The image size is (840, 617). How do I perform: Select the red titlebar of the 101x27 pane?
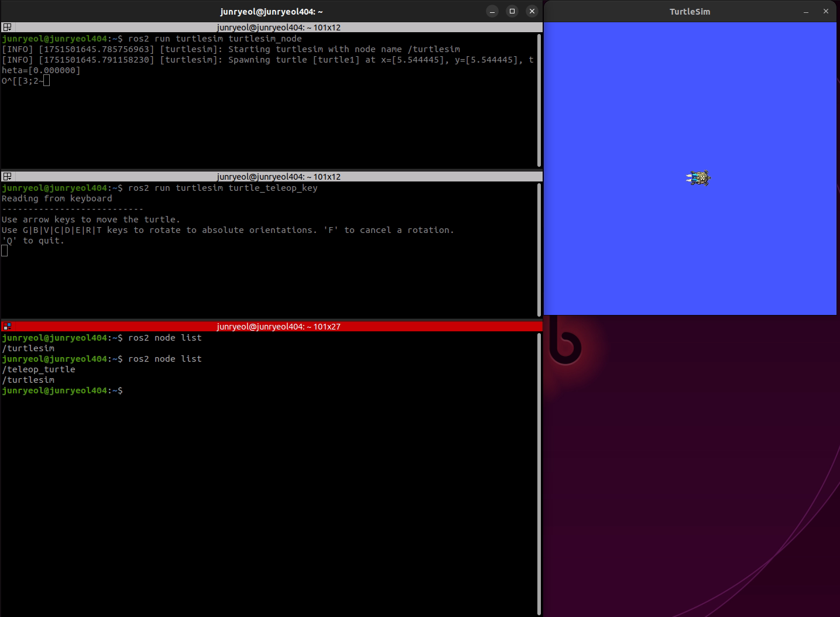click(272, 327)
